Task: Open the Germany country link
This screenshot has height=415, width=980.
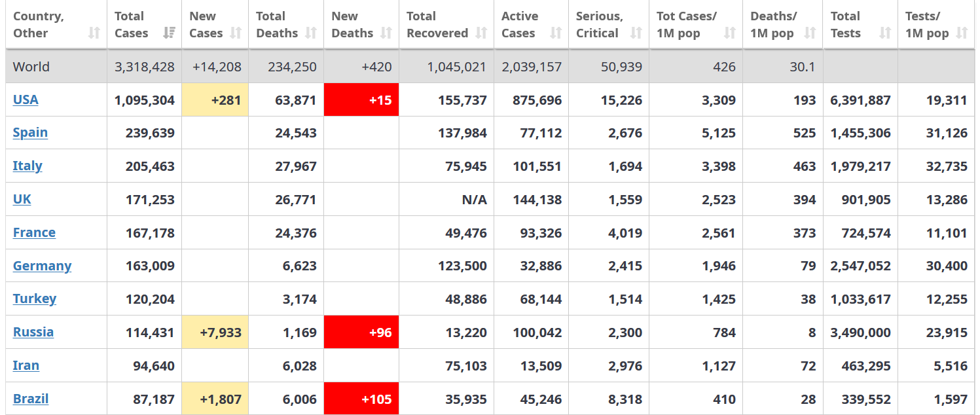Action: (x=42, y=266)
